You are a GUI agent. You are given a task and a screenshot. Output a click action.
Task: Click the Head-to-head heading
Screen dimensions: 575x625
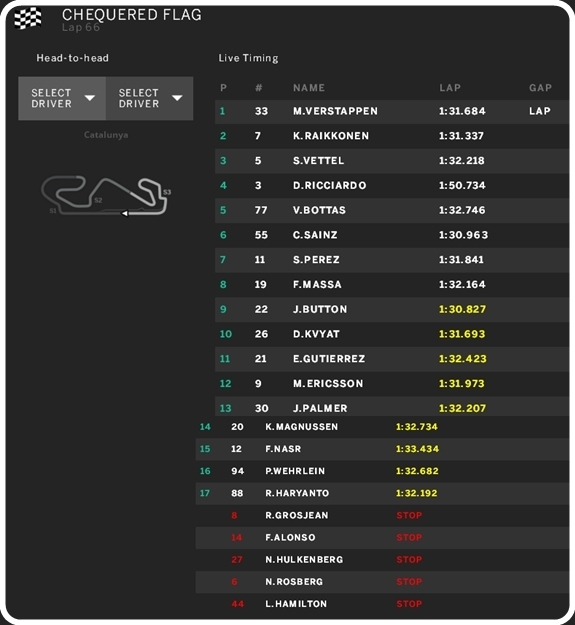point(73,58)
